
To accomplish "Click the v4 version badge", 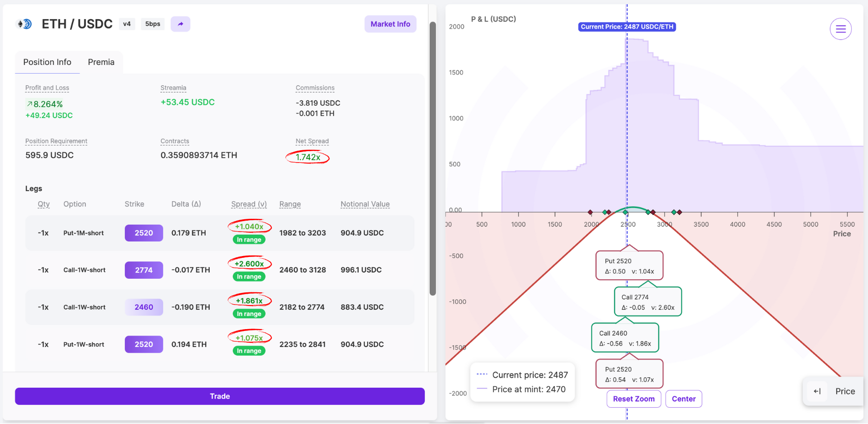I will (x=127, y=24).
